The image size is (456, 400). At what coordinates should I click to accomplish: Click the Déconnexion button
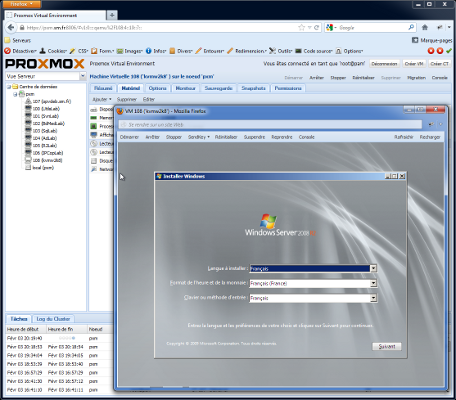click(384, 64)
